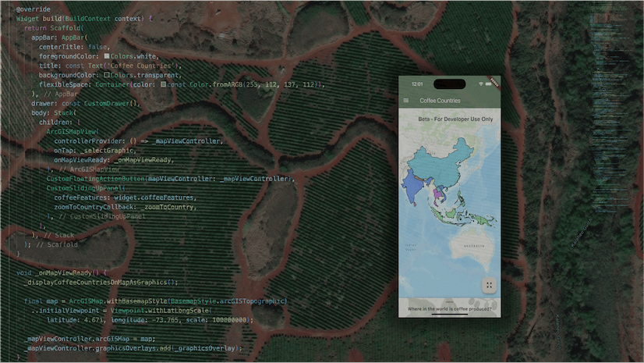Viewport: 644px width, 363px height.
Task: Click the Colors.transparent swatch in code
Action: click(x=107, y=75)
